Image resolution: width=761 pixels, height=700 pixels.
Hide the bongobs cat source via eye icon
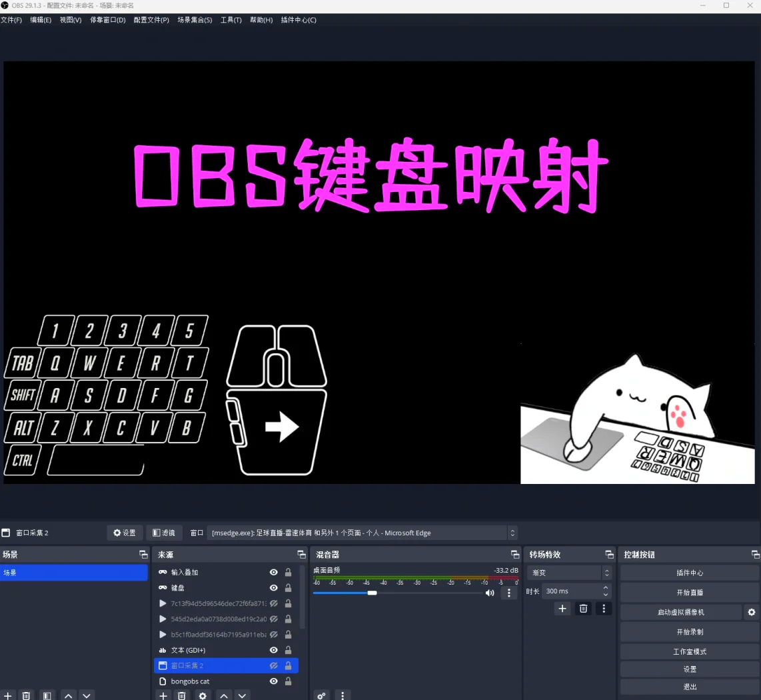point(274,681)
